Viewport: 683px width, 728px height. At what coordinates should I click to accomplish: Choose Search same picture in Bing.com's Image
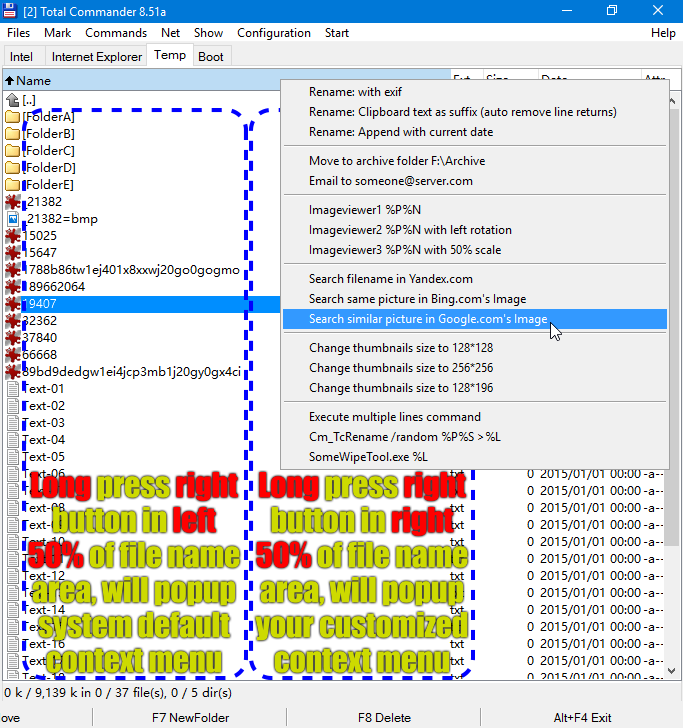point(475,299)
